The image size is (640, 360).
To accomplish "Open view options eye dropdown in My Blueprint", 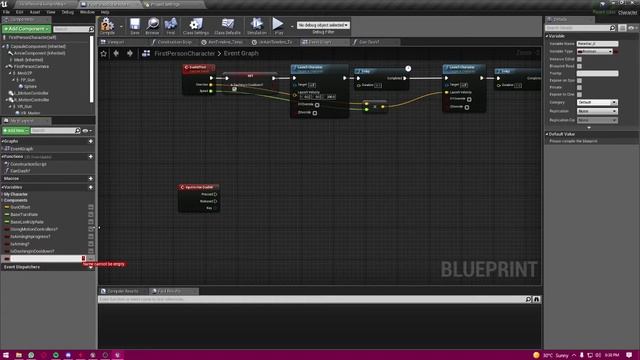I will pos(87,131).
